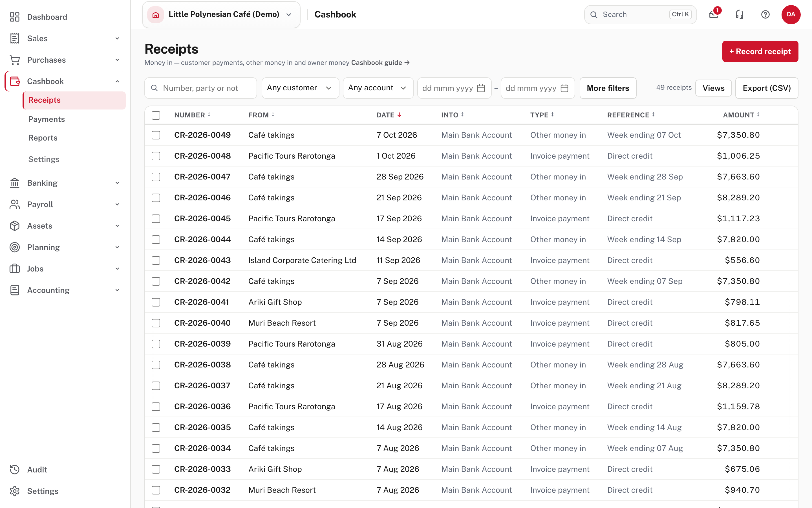
Task: Click the Sales receipt icon
Action: [14, 38]
